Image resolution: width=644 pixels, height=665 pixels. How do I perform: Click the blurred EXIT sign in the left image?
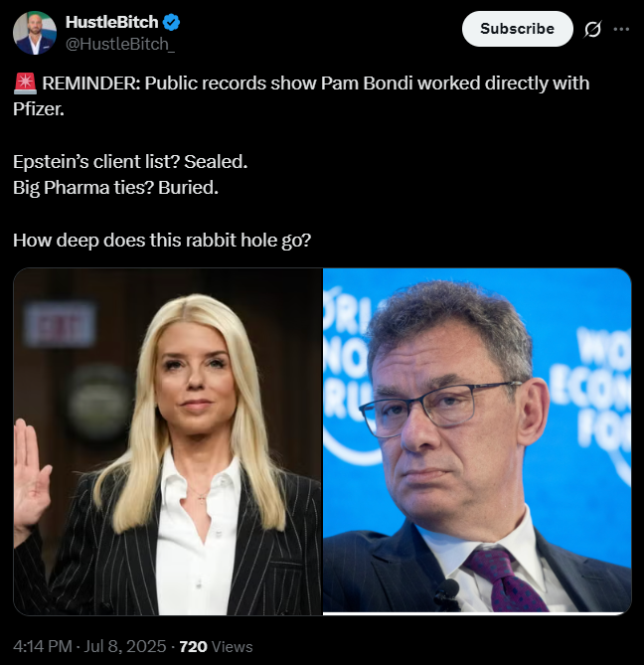click(61, 324)
